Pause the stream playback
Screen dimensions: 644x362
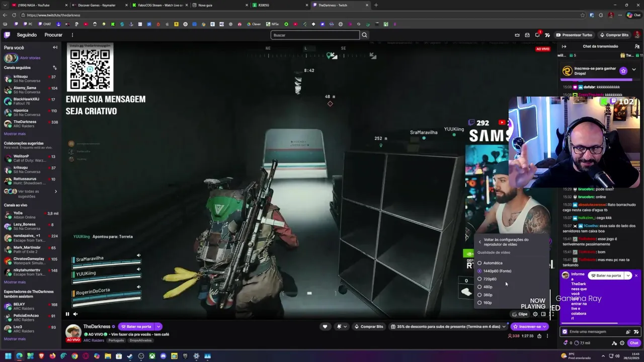point(67,314)
